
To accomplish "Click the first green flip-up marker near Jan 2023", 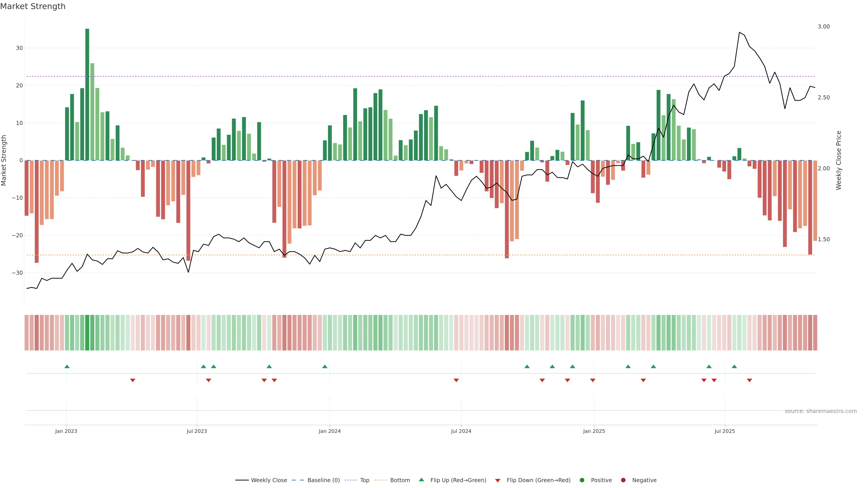I will click(x=67, y=366).
